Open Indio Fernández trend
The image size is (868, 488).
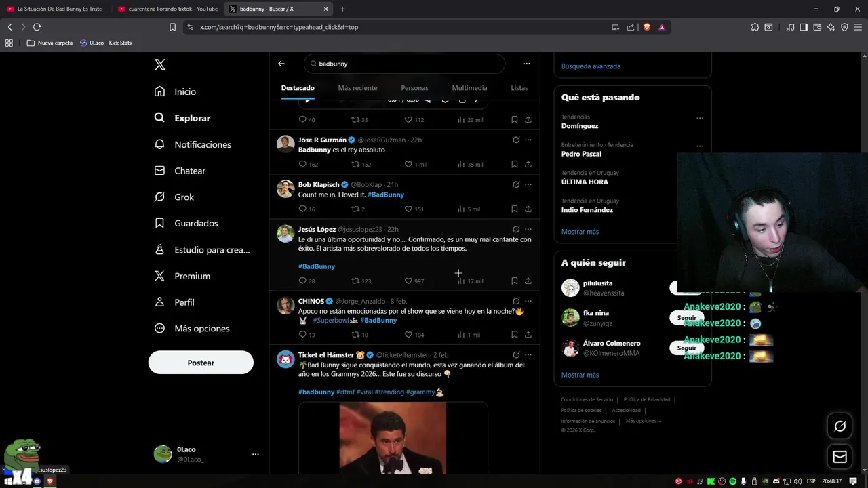pos(587,210)
